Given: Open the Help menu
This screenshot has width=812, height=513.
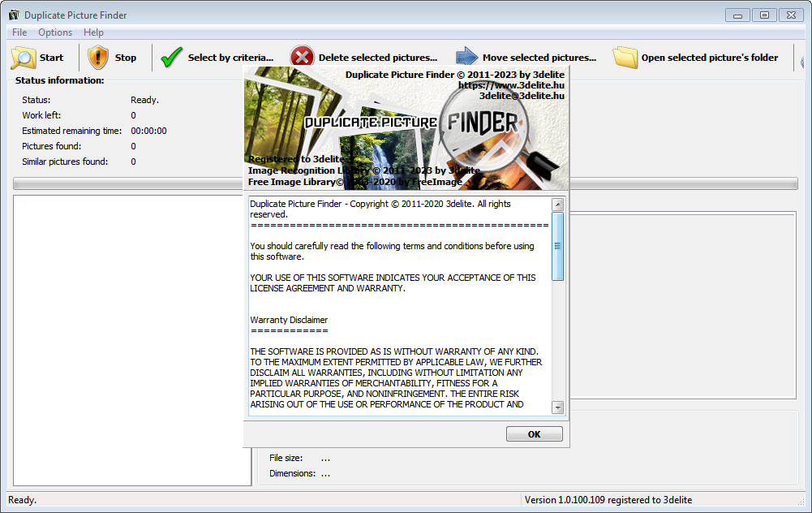Looking at the screenshot, I should pos(93,32).
